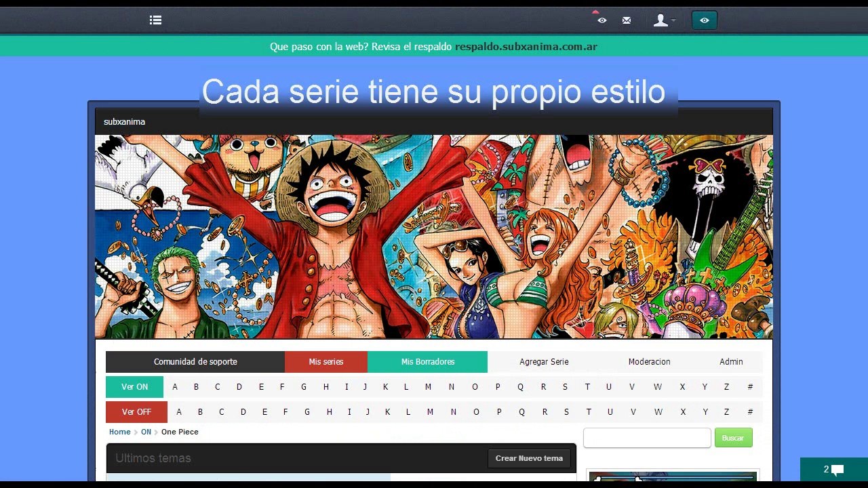The image size is (868, 488).
Task: Select letter Z in the Ver ON row
Action: (726, 387)
